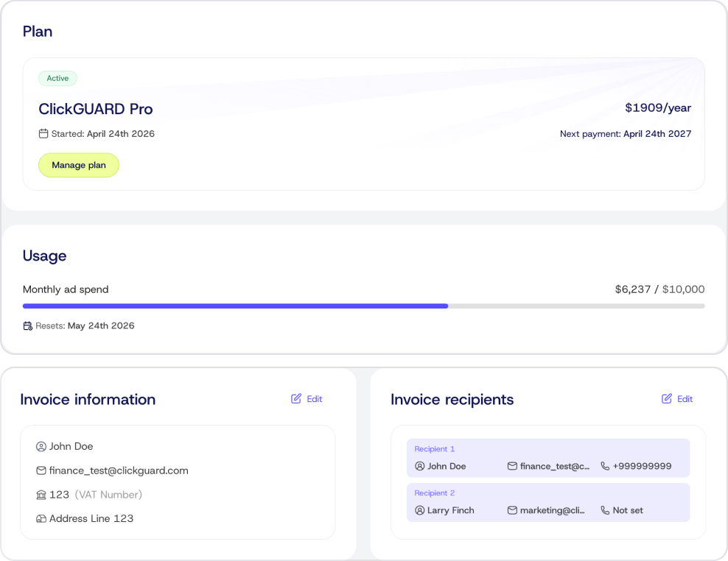Viewport: 728px width, 561px height.
Task: Click the Monthly ad spend label
Action: (66, 289)
